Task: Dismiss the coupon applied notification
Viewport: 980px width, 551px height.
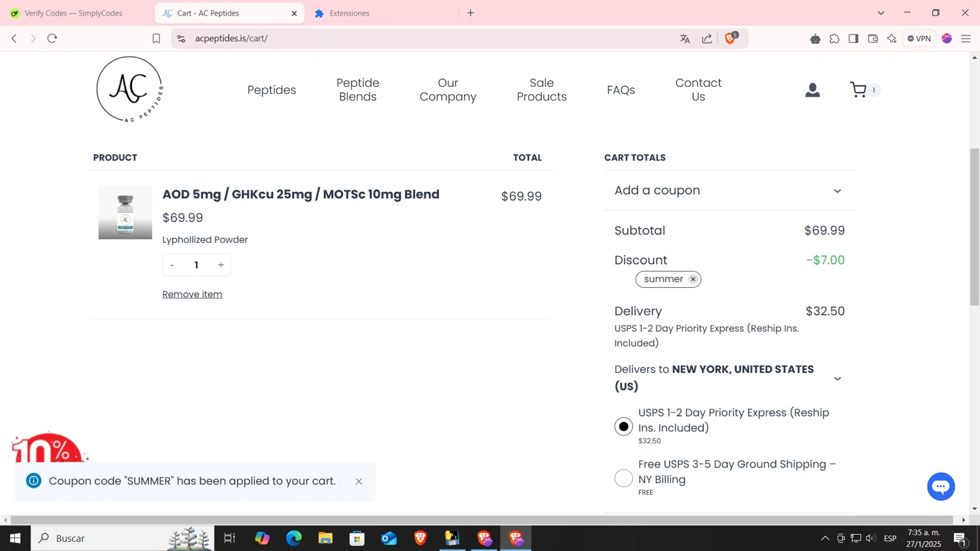Action: coord(359,482)
